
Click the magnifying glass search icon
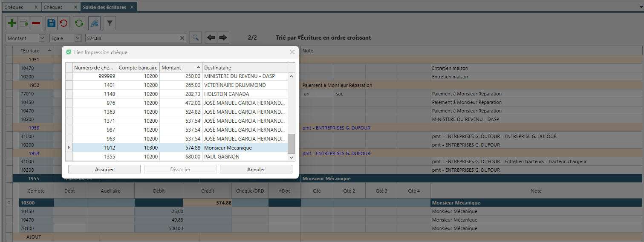(195, 38)
